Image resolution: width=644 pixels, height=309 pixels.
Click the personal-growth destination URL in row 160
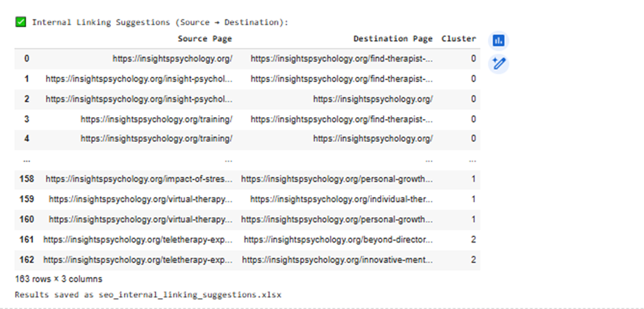pos(341,219)
